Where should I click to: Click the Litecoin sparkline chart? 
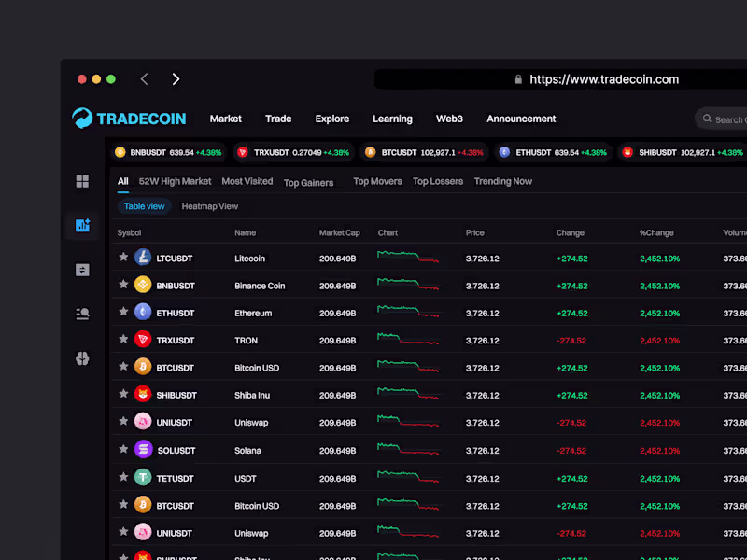(408, 257)
